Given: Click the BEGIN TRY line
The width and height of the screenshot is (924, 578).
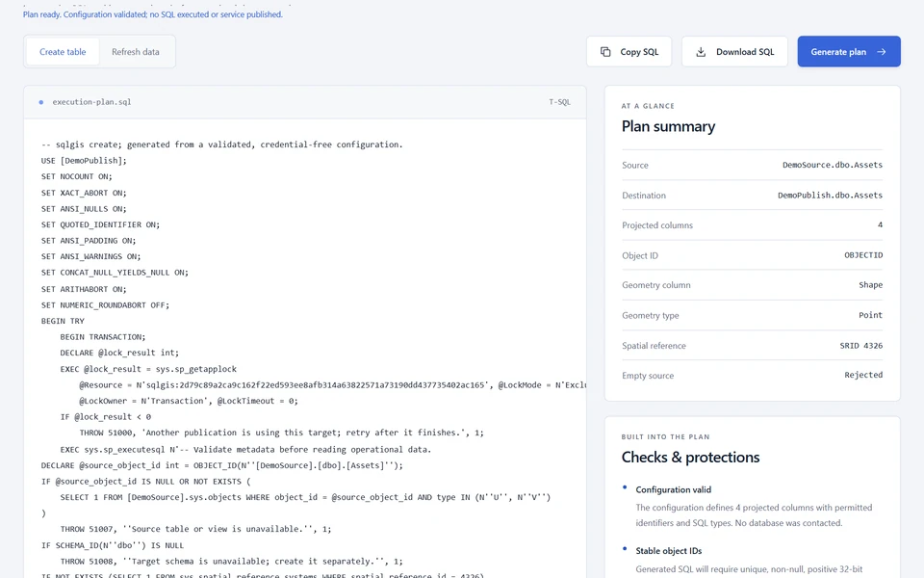Looking at the screenshot, I should point(63,321).
